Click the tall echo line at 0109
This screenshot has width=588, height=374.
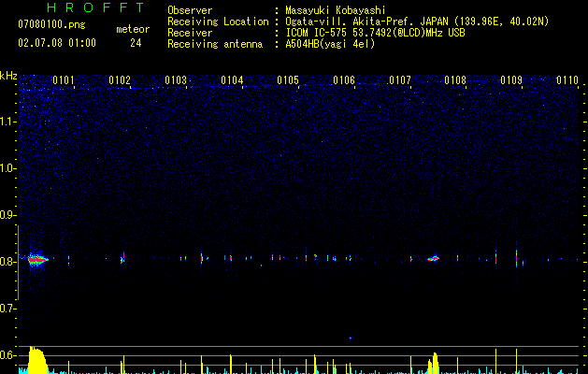pos(516,255)
